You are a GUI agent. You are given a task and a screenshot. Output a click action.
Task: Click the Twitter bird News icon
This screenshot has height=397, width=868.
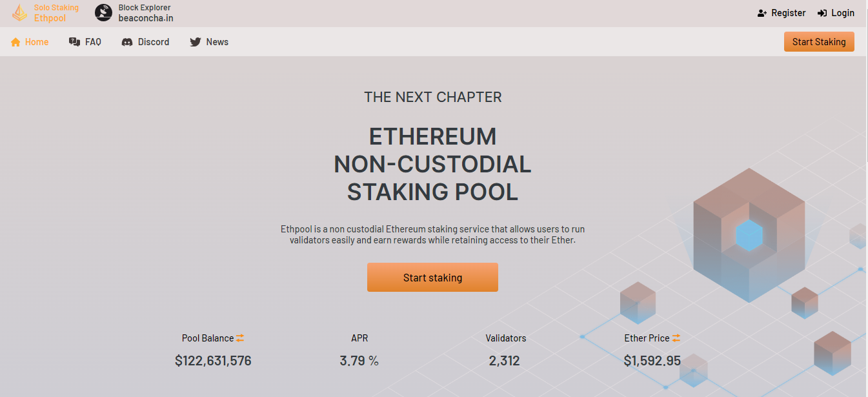click(x=196, y=42)
